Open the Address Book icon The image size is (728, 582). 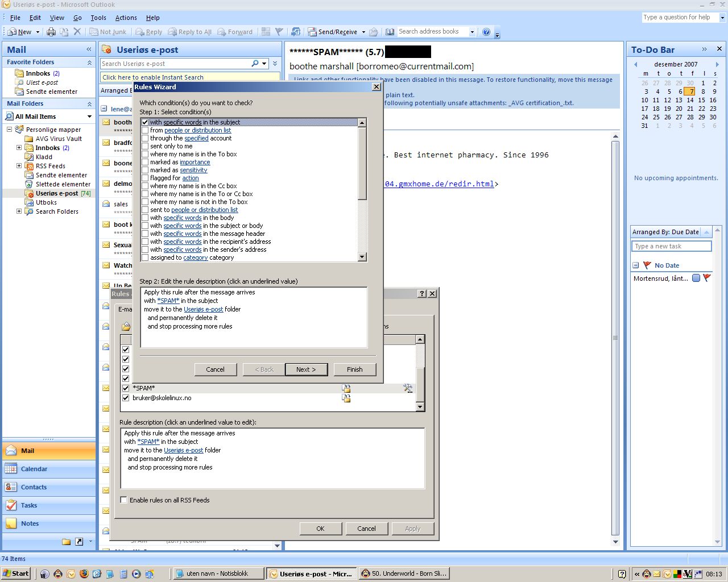tap(390, 32)
